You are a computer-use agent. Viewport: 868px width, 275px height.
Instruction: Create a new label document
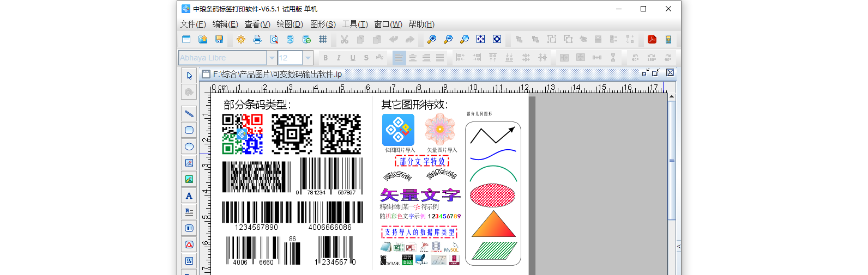pos(186,39)
